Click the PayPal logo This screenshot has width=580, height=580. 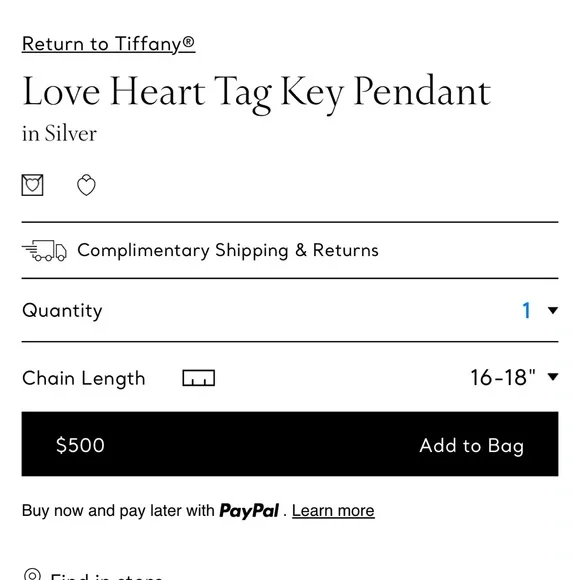click(249, 511)
